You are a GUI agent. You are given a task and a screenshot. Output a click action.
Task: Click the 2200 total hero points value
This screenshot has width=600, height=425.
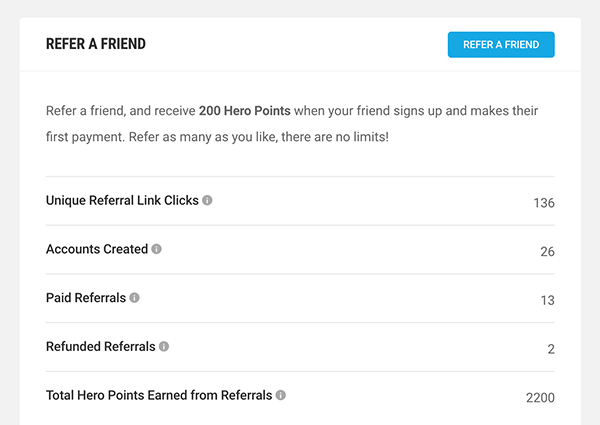540,398
